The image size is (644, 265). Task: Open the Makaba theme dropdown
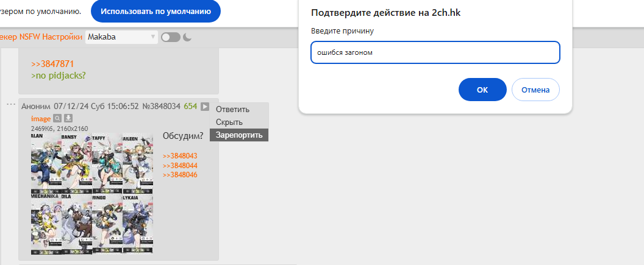pyautogui.click(x=121, y=37)
